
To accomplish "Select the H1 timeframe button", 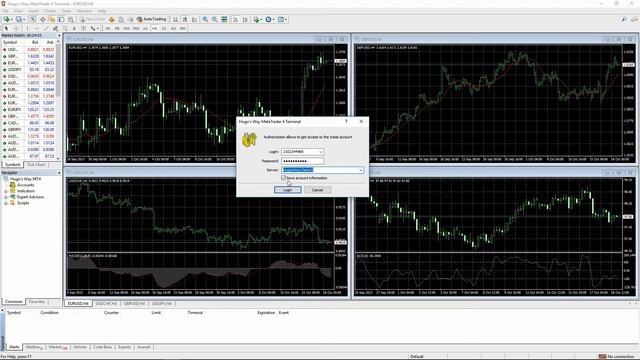I will 145,29.
